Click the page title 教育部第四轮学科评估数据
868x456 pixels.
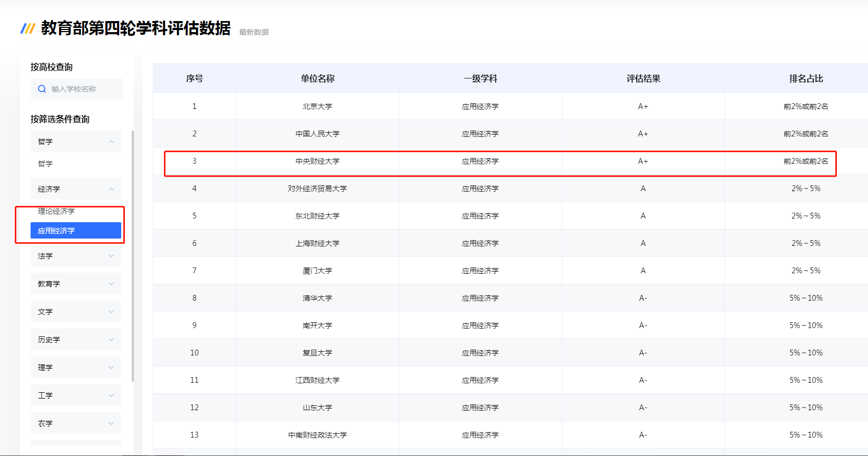pyautogui.click(x=136, y=28)
